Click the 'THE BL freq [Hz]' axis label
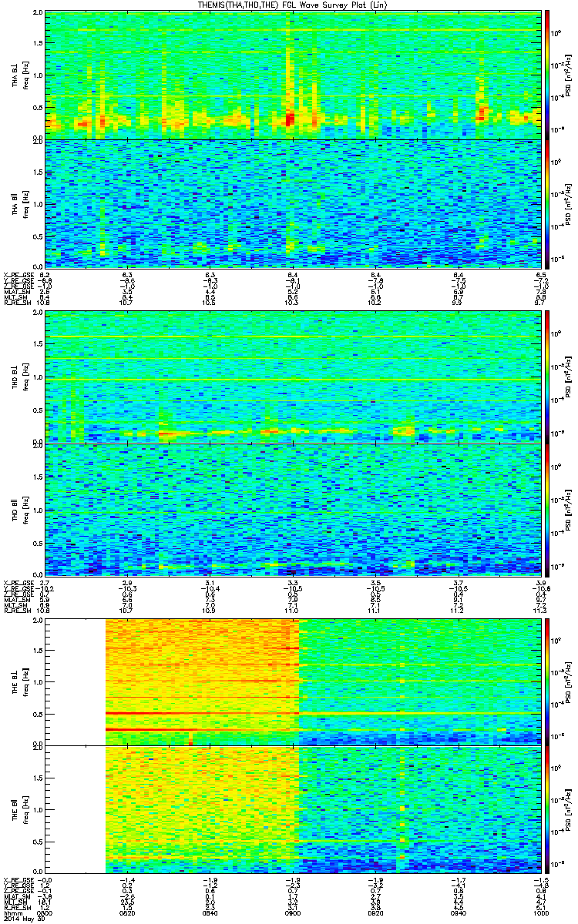This screenshot has width=578, height=924. tap(19, 681)
